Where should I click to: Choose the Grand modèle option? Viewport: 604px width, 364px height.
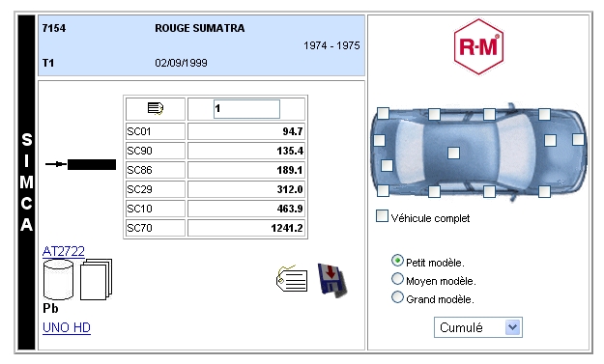(397, 297)
